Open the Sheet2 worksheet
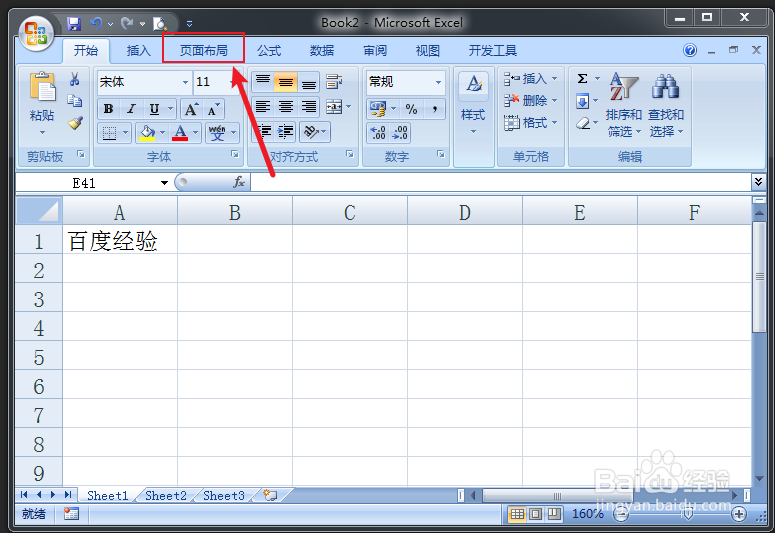 point(166,495)
